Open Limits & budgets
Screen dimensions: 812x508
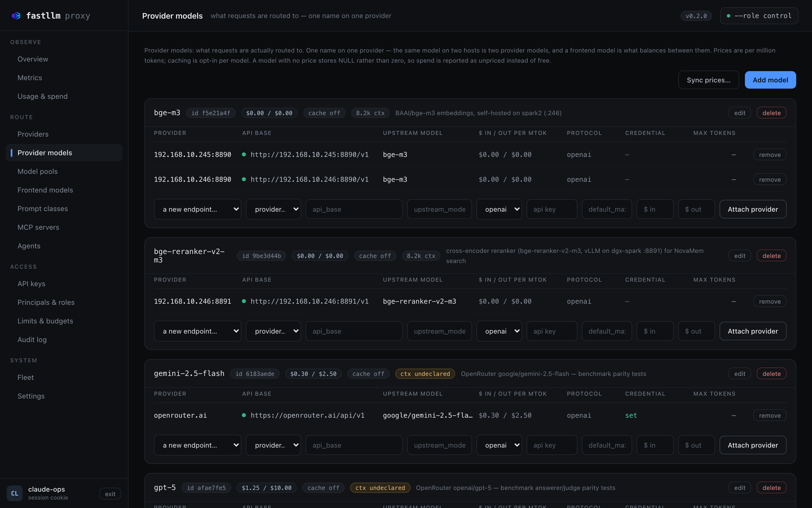(x=64, y=321)
